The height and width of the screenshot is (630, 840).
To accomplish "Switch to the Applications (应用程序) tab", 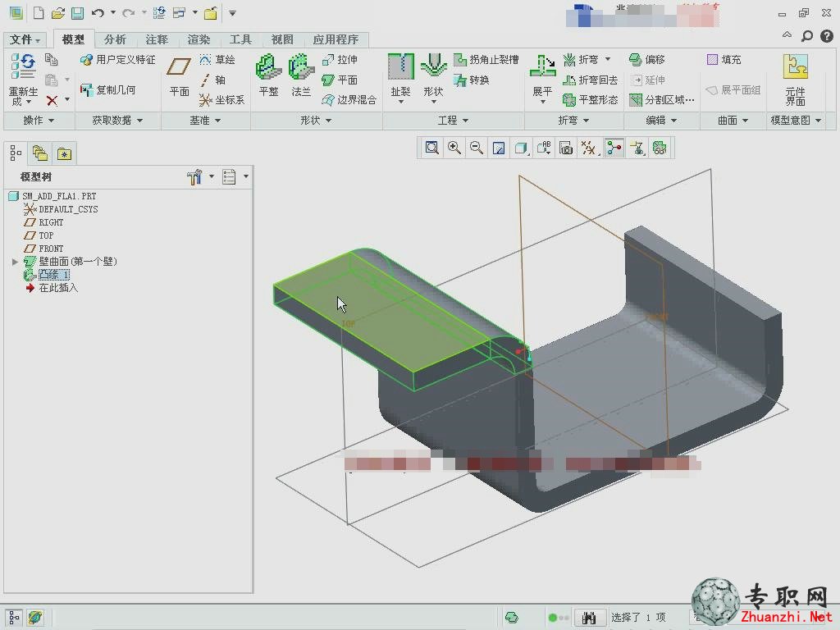I will coord(336,39).
